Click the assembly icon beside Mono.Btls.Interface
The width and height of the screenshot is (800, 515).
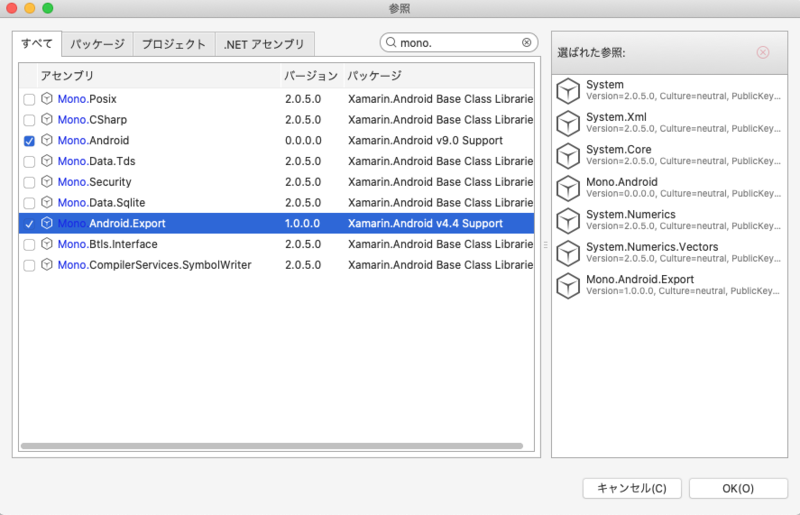tap(47, 244)
